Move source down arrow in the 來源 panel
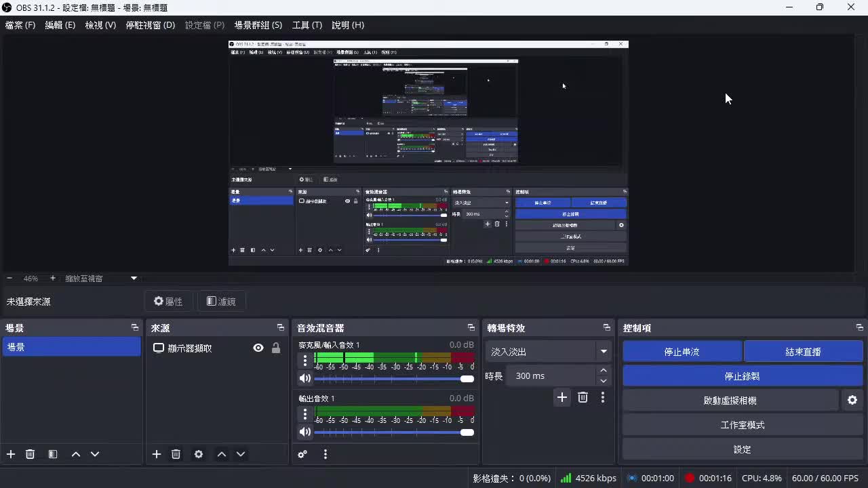The width and height of the screenshot is (868, 488). (x=241, y=454)
